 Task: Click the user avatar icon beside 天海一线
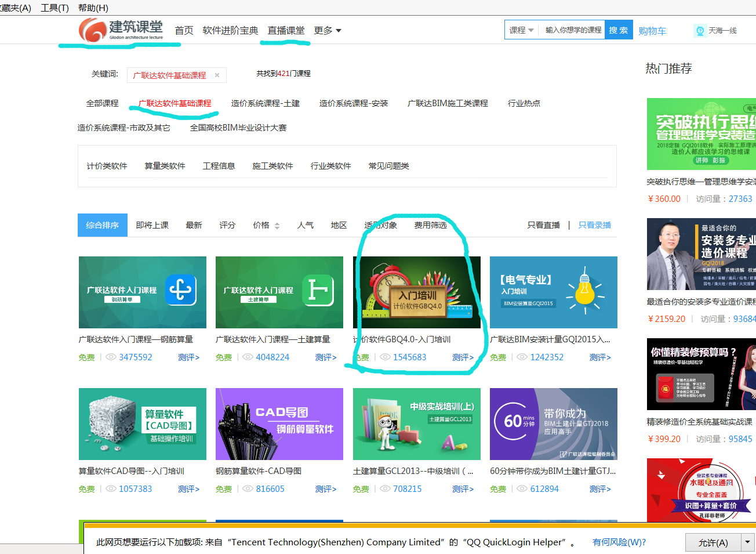point(700,31)
